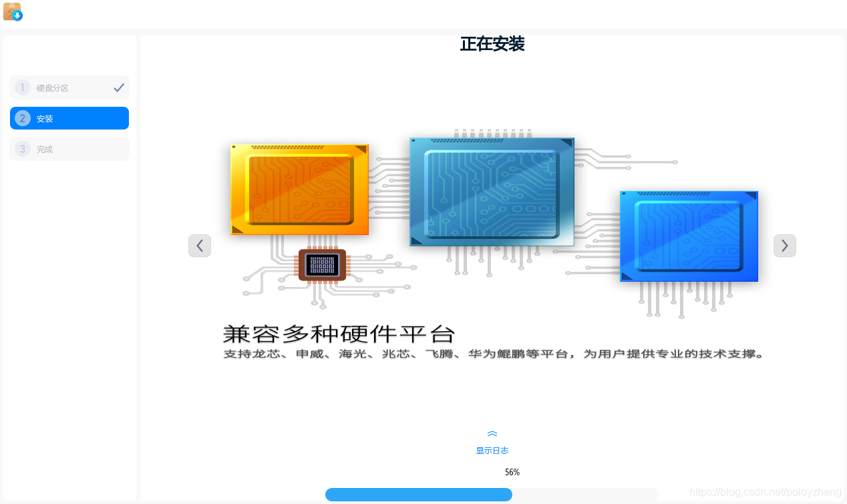The height and width of the screenshot is (504, 847).
Task: Click the installation progress bar
Action: click(x=492, y=495)
